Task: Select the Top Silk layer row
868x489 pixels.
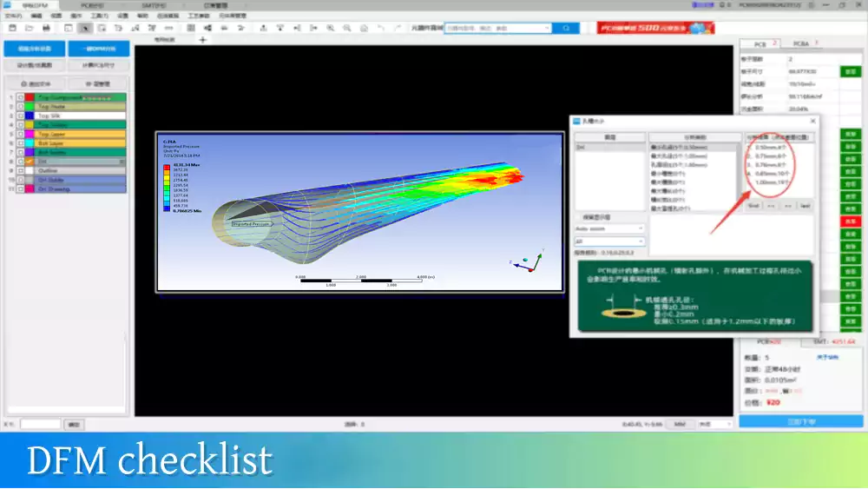Action: 81,116
